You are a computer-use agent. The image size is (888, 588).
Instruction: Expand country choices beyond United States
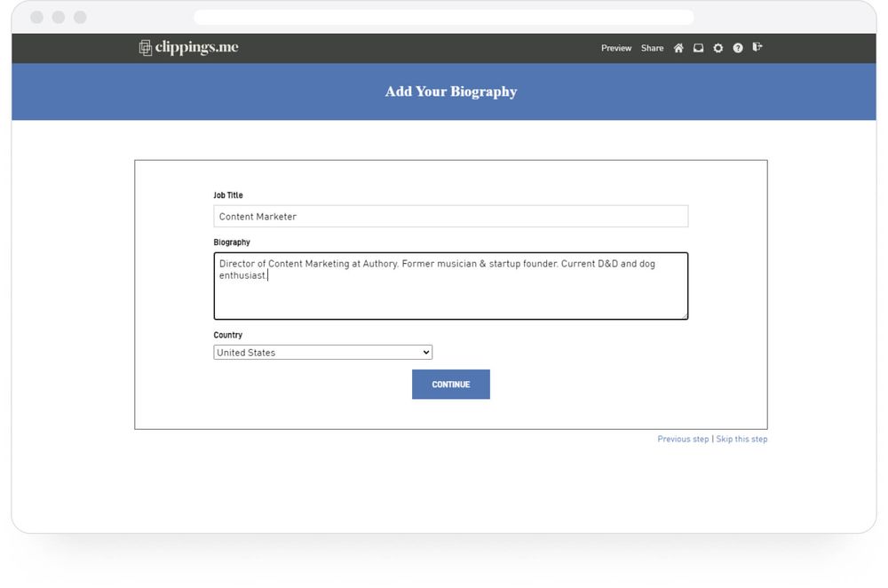(321, 352)
